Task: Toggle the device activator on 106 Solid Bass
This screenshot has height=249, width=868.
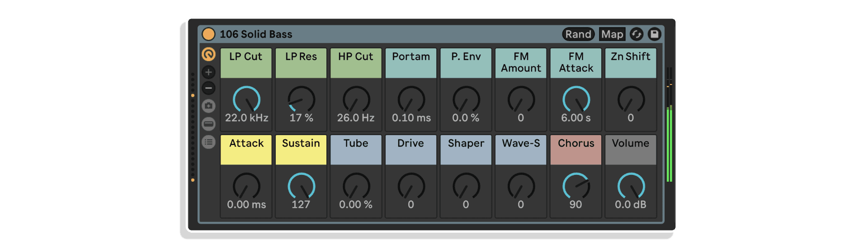Action: pos(208,34)
